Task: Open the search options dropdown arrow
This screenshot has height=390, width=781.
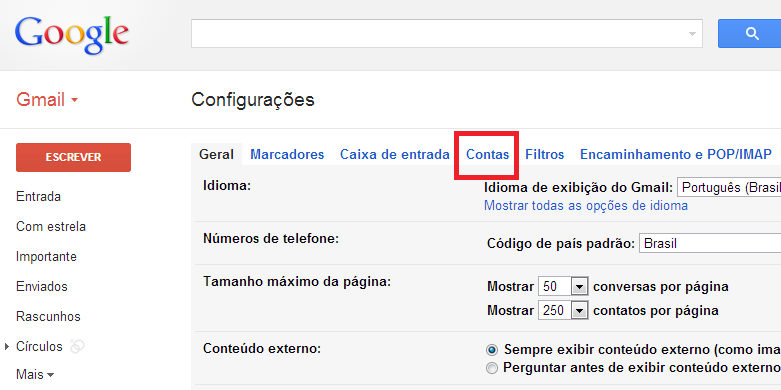Action: [x=692, y=34]
